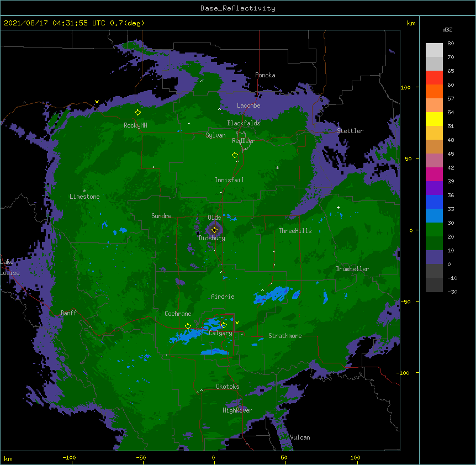Select the gold swatch between 51 and 48
The width and height of the screenshot is (476, 465).
click(x=434, y=133)
